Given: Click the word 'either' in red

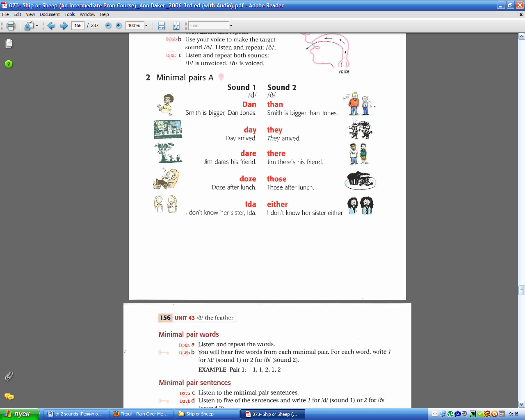Looking at the screenshot, I should 277,204.
